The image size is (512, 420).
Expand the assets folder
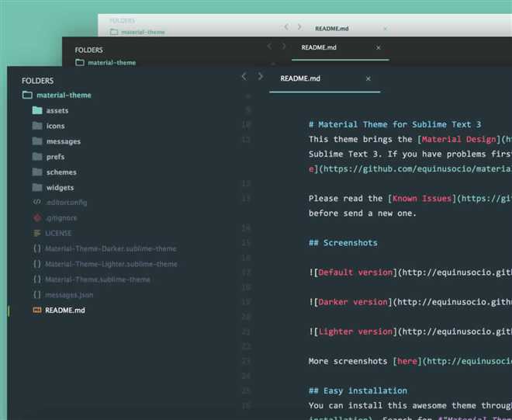(57, 110)
